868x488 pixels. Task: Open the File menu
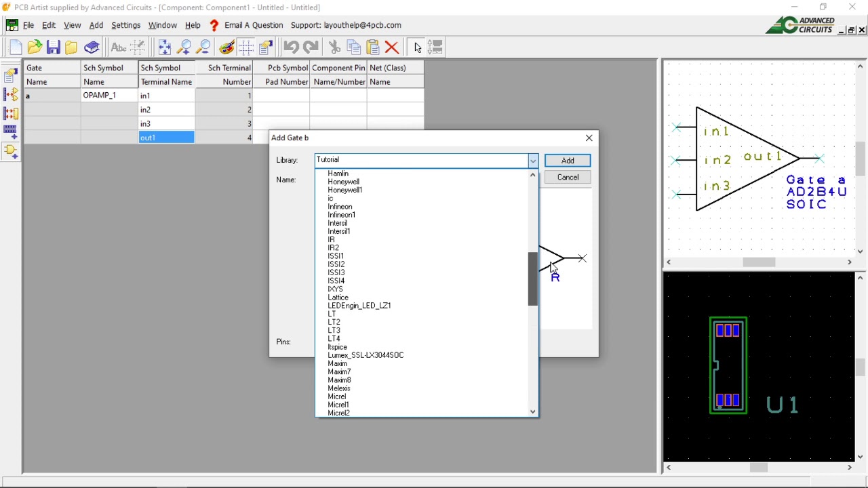click(x=28, y=25)
